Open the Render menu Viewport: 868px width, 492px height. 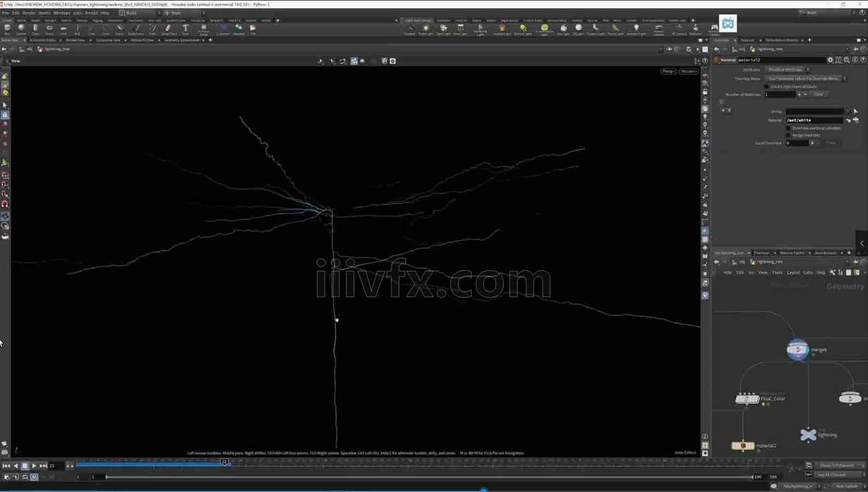point(29,13)
